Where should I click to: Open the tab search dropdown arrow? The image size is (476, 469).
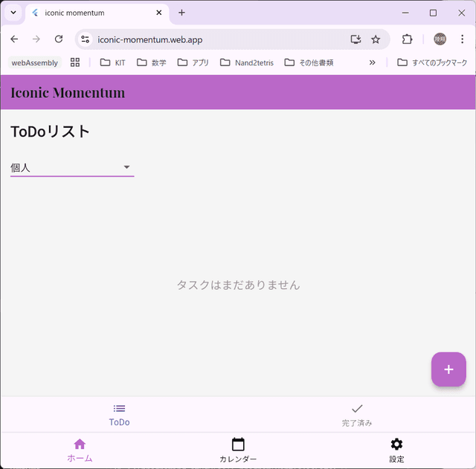13,13
